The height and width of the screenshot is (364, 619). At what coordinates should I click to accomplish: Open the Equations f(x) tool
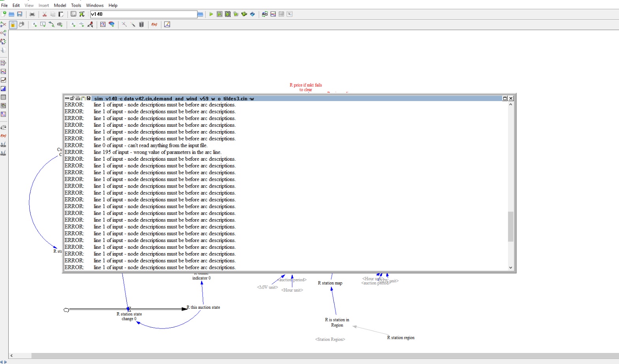pyautogui.click(x=154, y=24)
